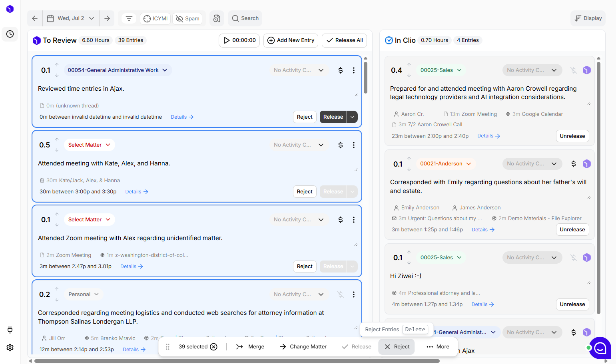Reject the Kate, Alex, Hanna meeting entry
Viewport: 616px width, 364px height.
click(x=305, y=192)
